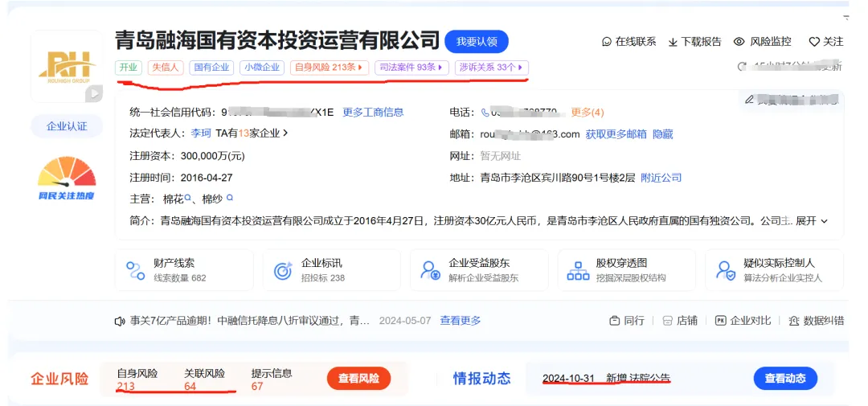
Task: Open 更多工商信息 link
Action: pyautogui.click(x=373, y=113)
